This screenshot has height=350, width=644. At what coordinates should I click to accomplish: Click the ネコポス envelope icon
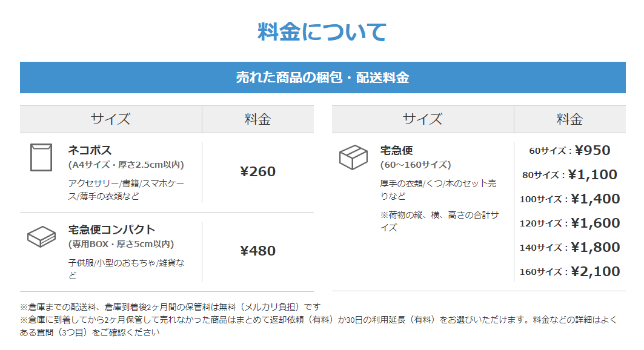click(x=41, y=157)
